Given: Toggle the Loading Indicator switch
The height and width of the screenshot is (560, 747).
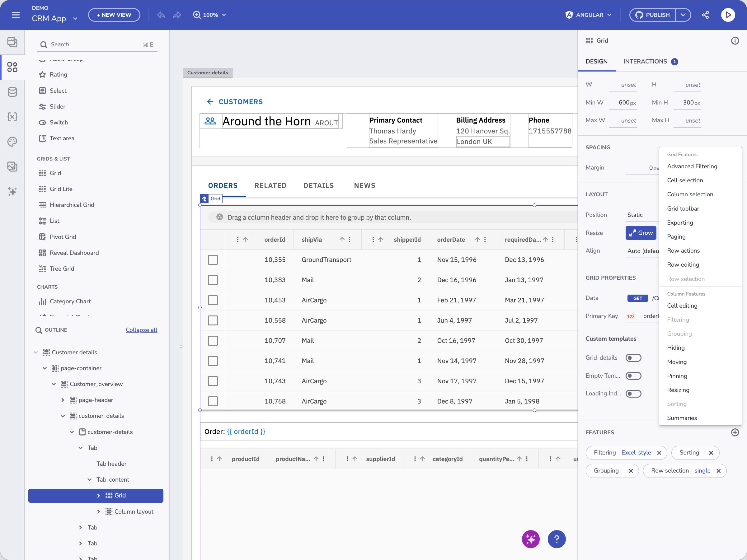Looking at the screenshot, I should [x=633, y=394].
